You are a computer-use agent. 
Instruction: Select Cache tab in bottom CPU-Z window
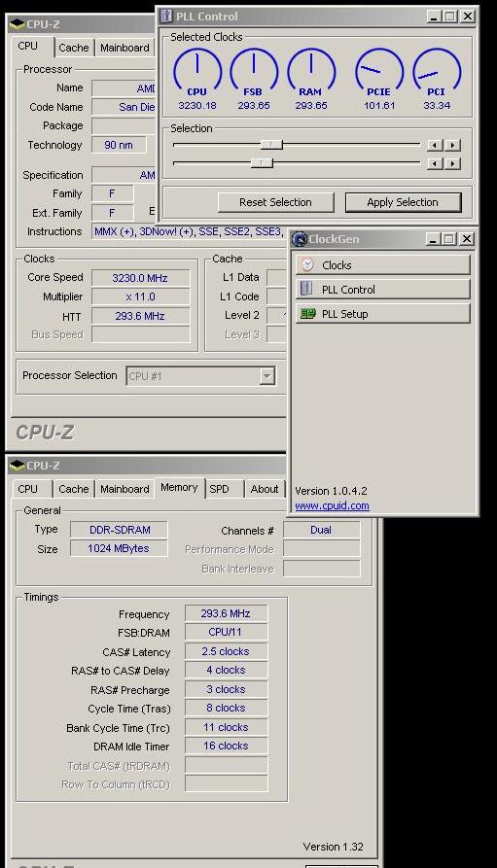click(x=74, y=489)
